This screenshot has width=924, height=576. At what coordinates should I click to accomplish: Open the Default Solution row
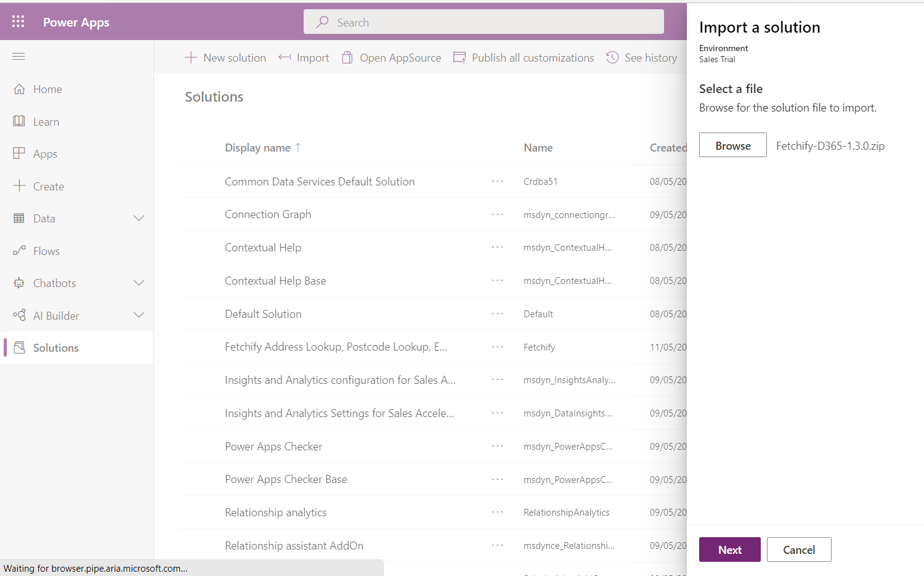coord(263,314)
